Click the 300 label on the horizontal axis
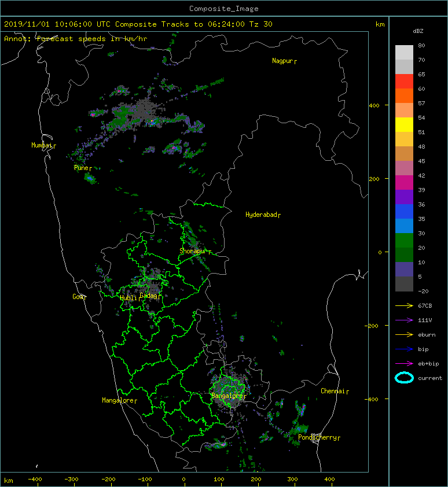The height and width of the screenshot is (487, 448). pyautogui.click(x=292, y=479)
